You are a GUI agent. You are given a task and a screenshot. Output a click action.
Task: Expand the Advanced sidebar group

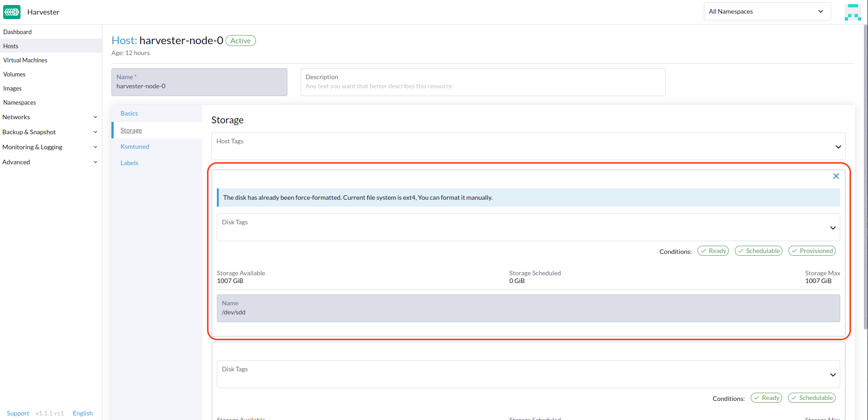pos(50,162)
